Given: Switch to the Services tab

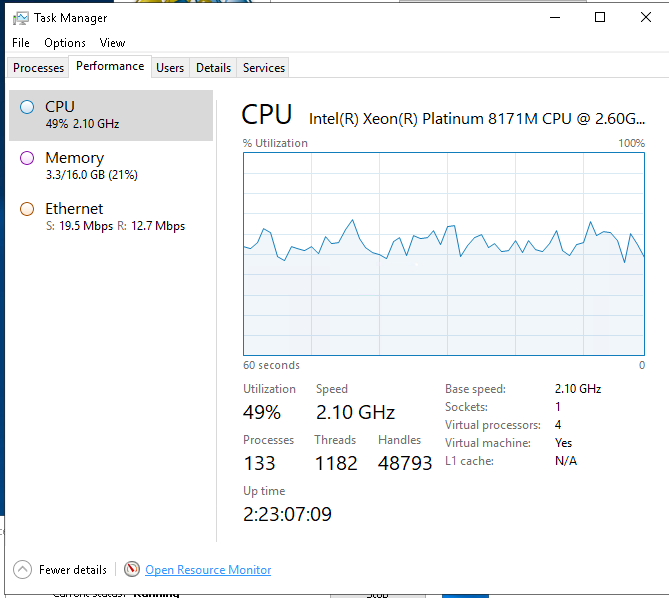Looking at the screenshot, I should [x=264, y=68].
